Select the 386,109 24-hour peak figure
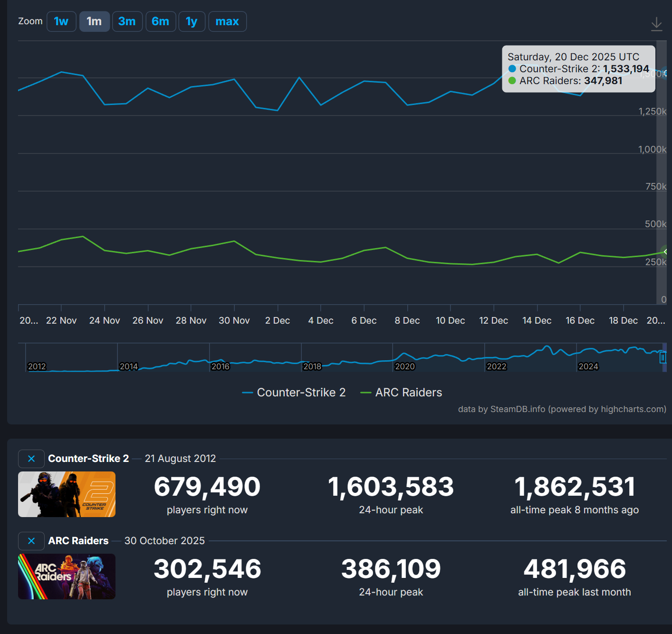 tap(391, 569)
